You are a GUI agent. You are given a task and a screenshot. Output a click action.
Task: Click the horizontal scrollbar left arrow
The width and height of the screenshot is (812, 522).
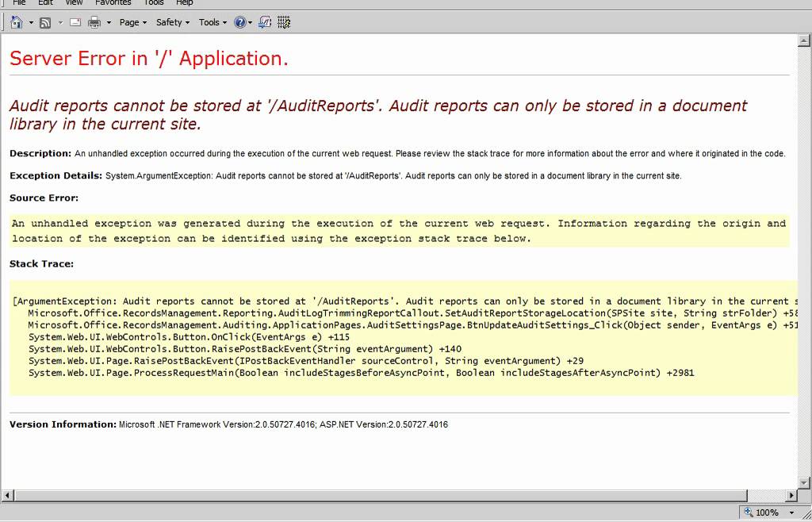point(7,496)
